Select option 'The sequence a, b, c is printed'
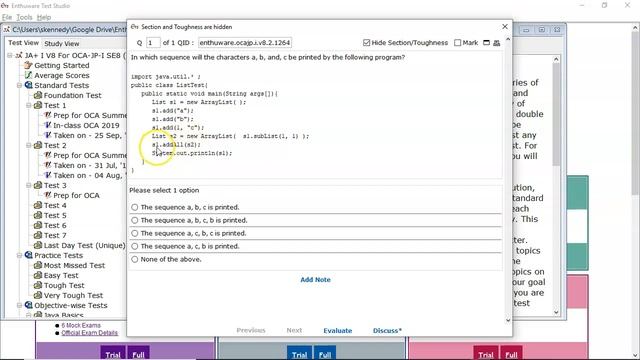 tap(135, 207)
